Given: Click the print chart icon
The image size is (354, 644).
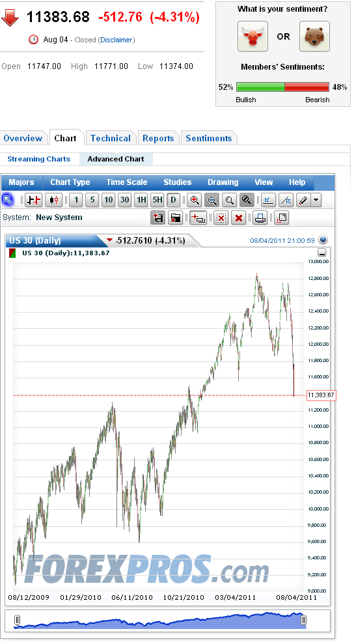Looking at the screenshot, I should [260, 217].
